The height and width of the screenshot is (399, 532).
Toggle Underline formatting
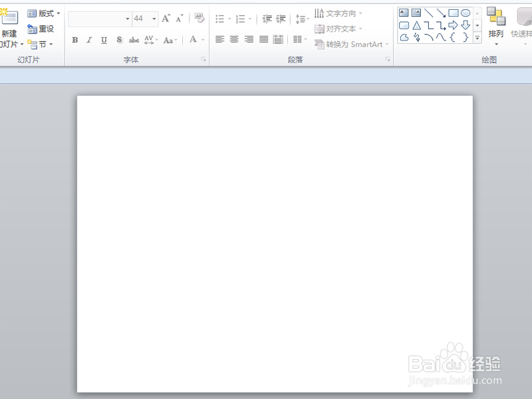coord(104,40)
